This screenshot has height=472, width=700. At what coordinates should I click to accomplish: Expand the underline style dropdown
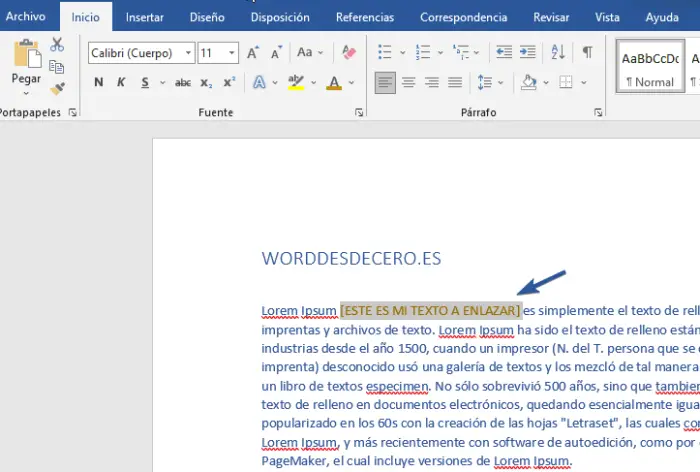[162, 83]
